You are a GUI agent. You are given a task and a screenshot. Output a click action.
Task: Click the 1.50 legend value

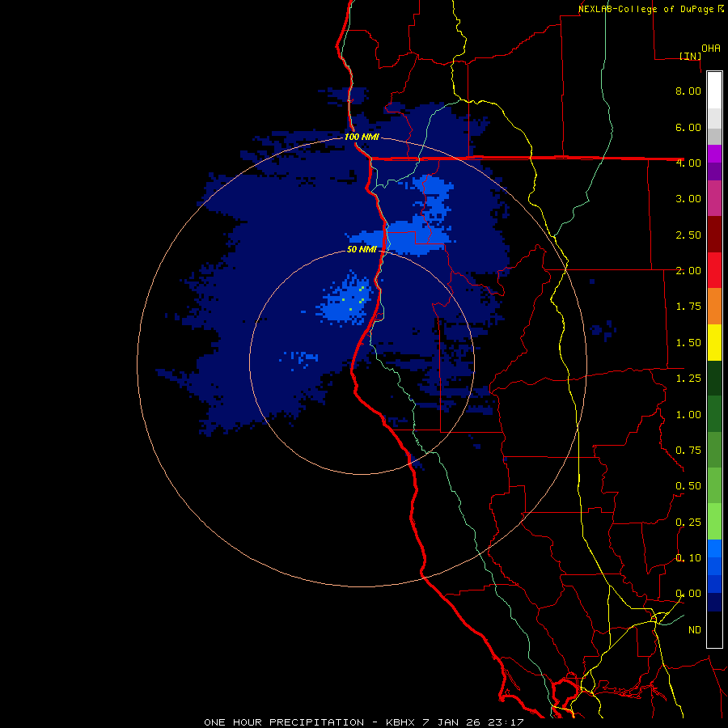688,343
